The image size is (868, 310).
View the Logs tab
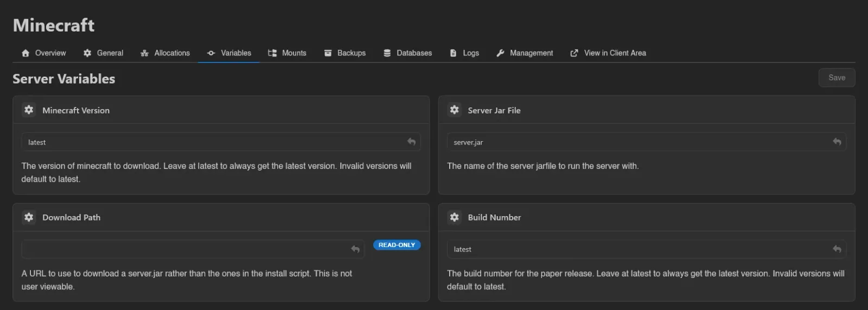464,53
